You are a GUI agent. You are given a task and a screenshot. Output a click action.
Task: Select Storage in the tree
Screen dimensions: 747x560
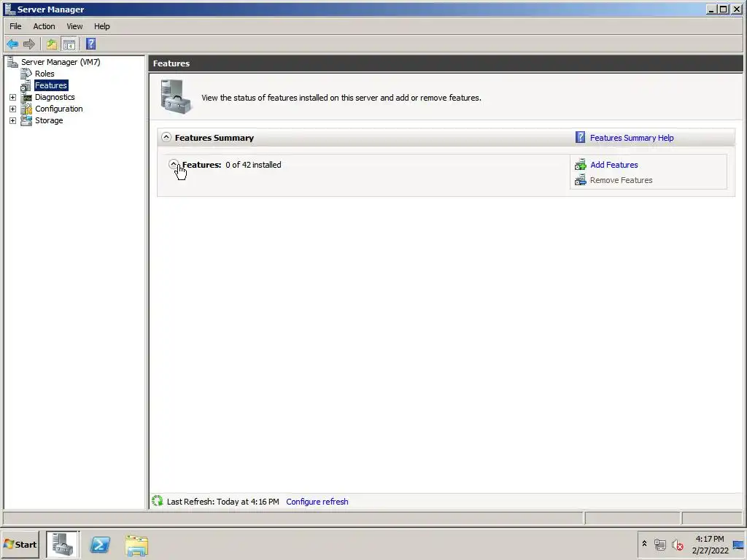49,120
